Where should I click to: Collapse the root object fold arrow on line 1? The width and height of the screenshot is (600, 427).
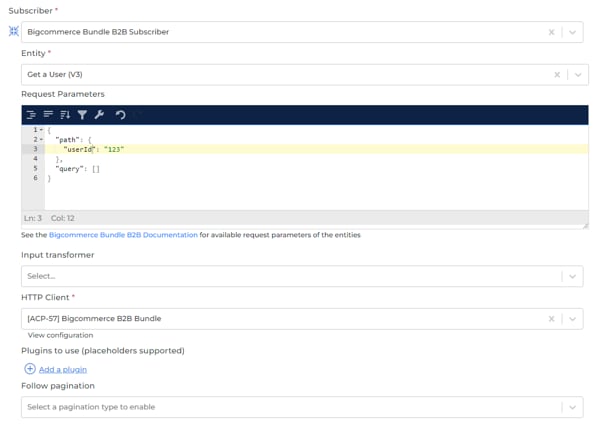coord(41,130)
